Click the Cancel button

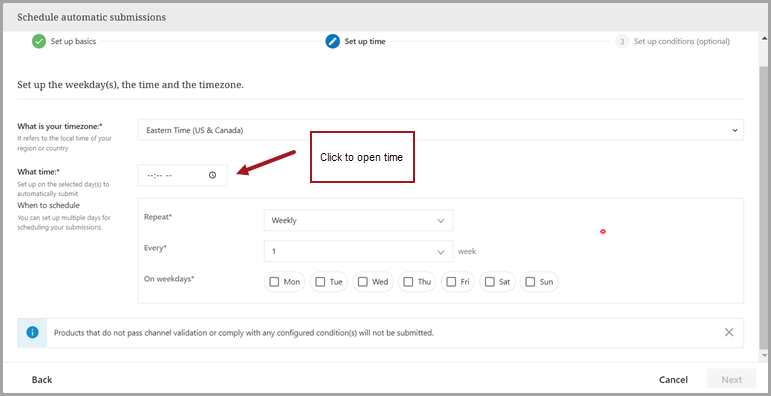coord(673,379)
